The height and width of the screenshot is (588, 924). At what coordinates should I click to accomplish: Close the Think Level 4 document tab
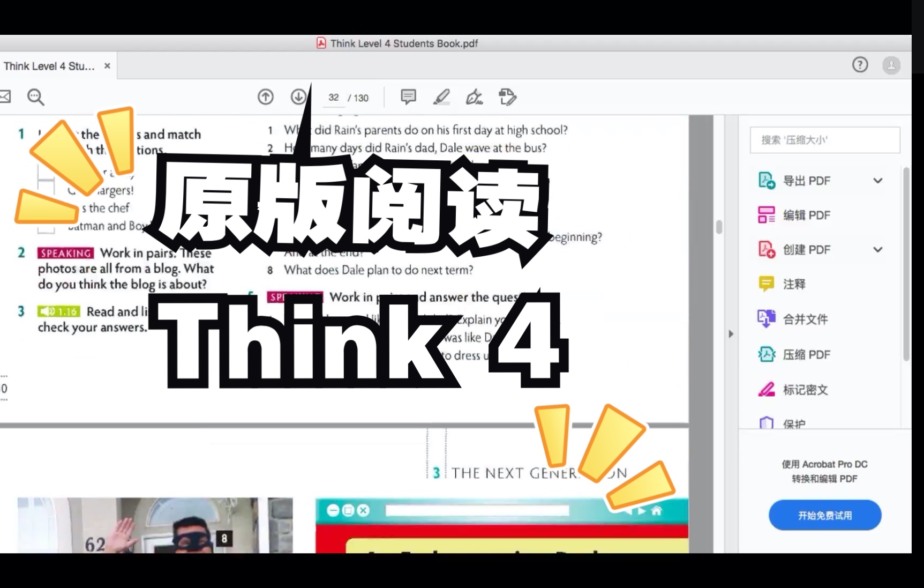click(x=107, y=66)
